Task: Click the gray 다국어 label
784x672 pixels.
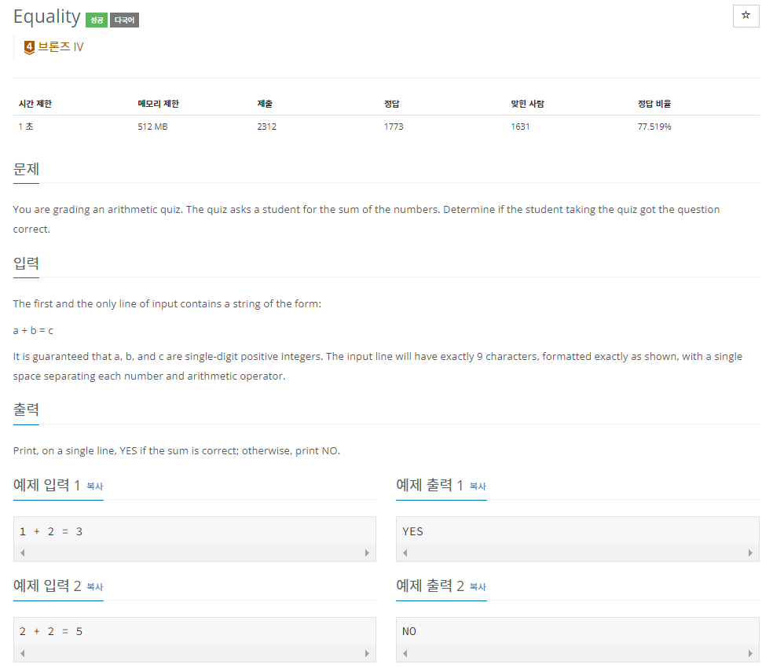Action: click(124, 20)
